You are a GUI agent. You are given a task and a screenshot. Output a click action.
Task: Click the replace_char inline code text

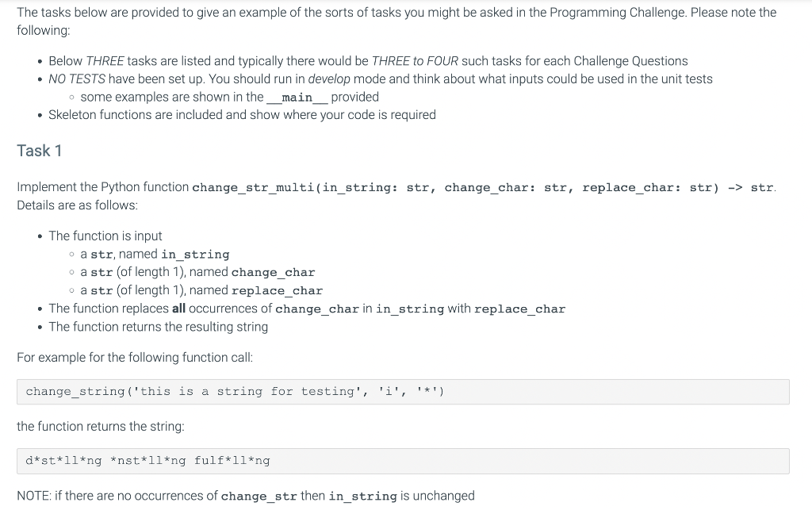(278, 290)
